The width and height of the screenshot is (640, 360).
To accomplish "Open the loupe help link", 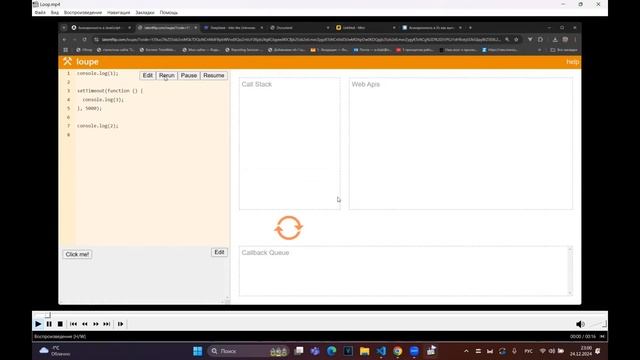I will [x=572, y=62].
